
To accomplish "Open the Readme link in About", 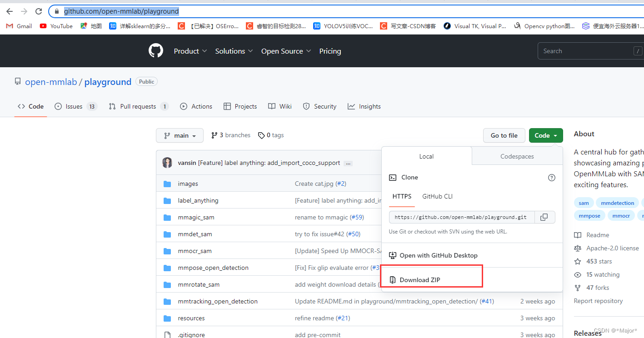I will (591, 235).
